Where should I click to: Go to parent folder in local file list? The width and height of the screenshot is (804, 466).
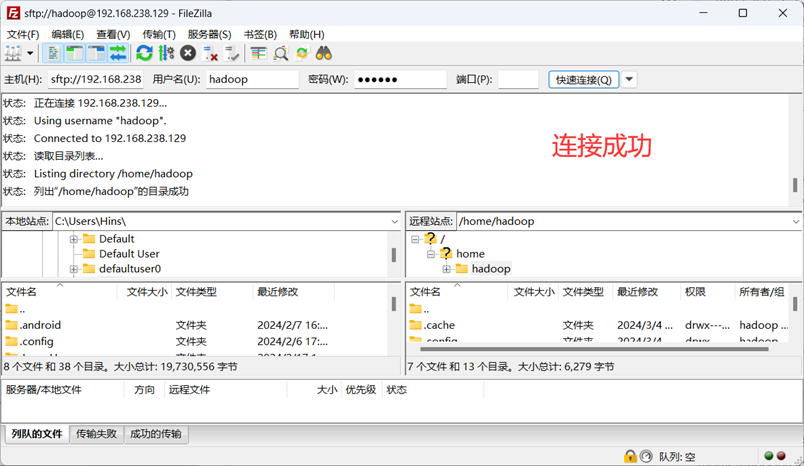pos(15,309)
